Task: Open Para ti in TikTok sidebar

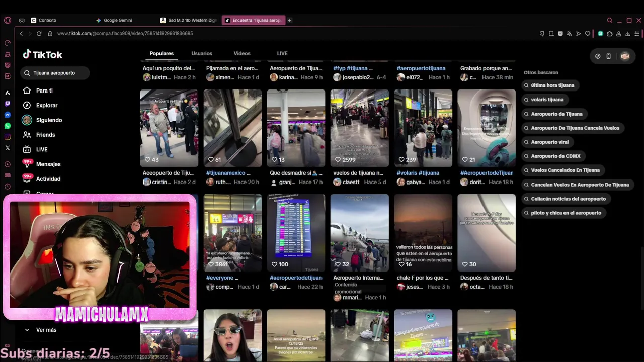Action: pyautogui.click(x=38, y=90)
